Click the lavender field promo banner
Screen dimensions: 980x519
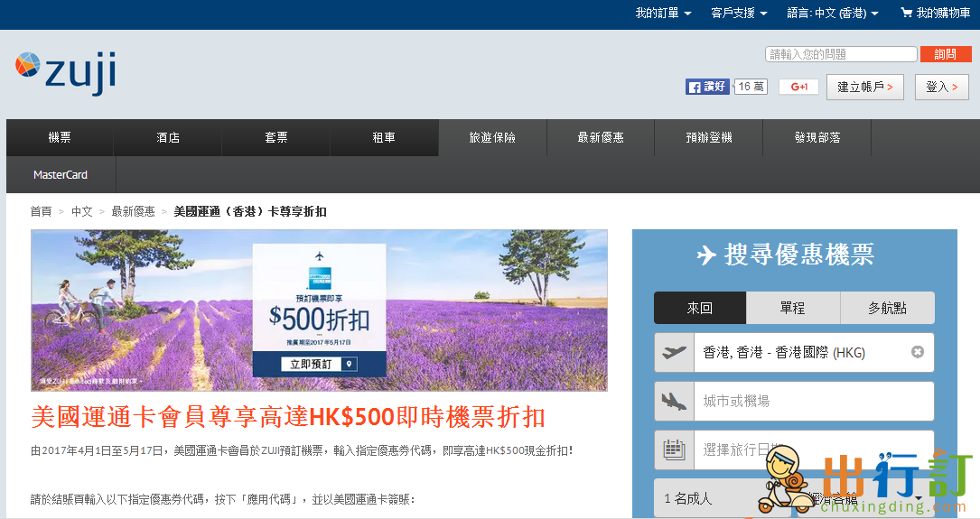(319, 310)
